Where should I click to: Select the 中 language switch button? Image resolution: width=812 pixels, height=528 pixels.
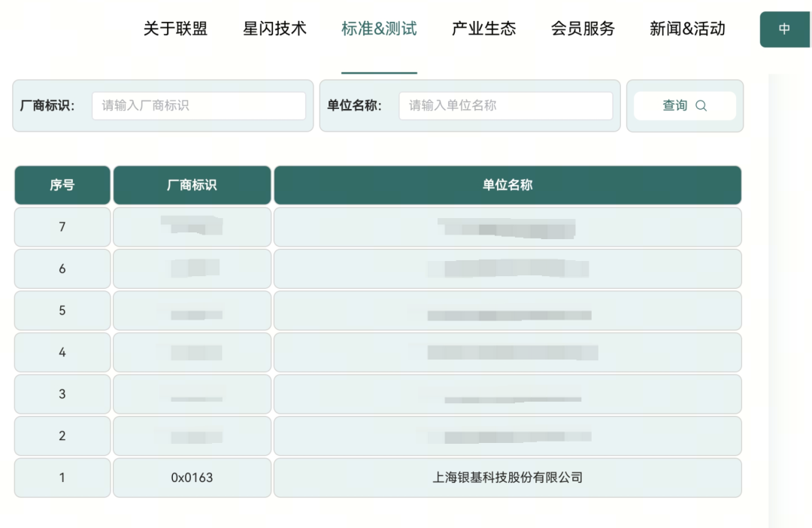click(784, 29)
